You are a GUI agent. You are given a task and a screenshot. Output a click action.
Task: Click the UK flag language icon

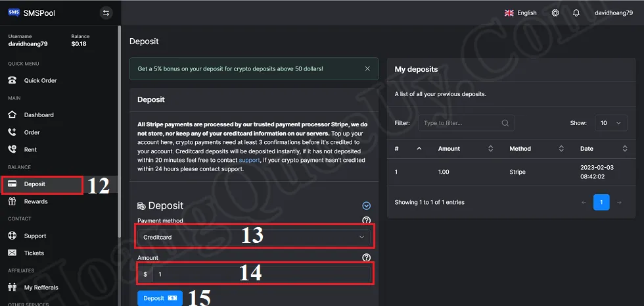point(509,13)
